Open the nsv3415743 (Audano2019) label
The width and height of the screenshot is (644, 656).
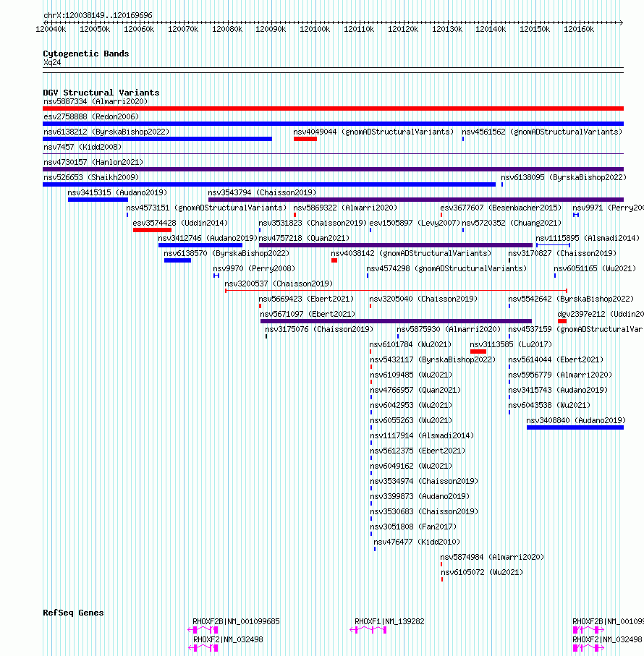558,391
